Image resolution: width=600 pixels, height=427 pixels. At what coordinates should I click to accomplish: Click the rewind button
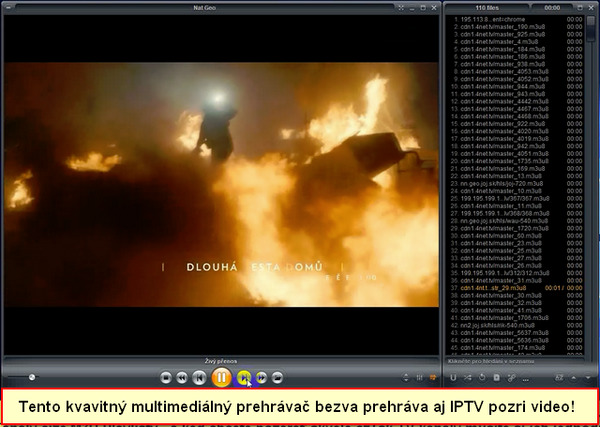click(x=182, y=377)
